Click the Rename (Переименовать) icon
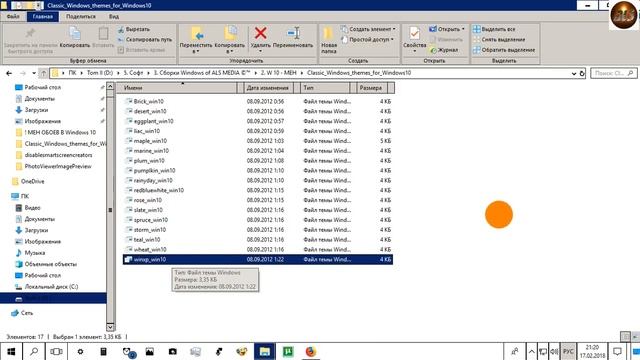The height and width of the screenshot is (360, 640). [293, 33]
